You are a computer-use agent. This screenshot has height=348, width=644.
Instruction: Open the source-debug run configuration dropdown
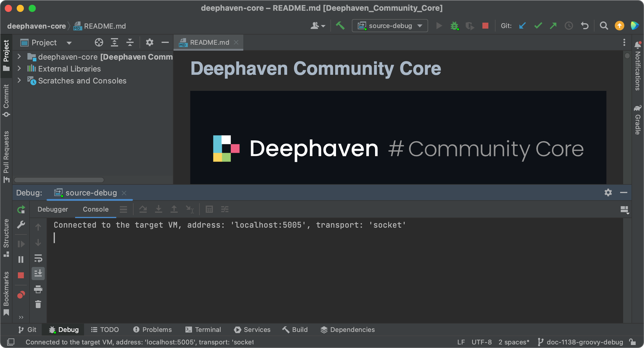tap(390, 26)
